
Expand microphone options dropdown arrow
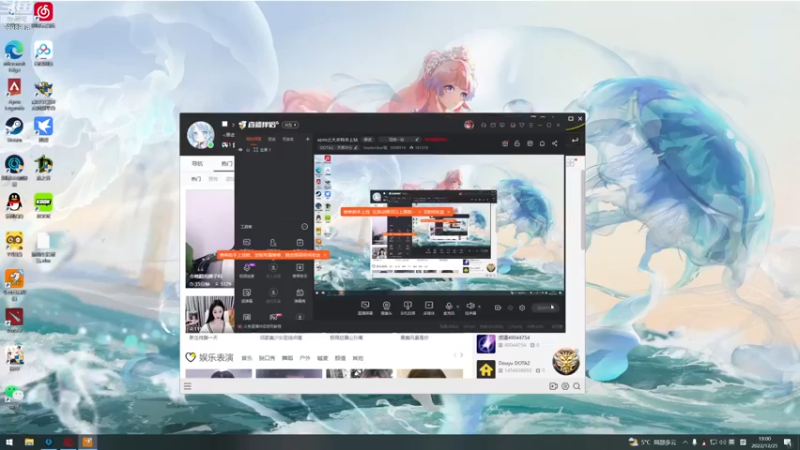pyautogui.click(x=458, y=307)
